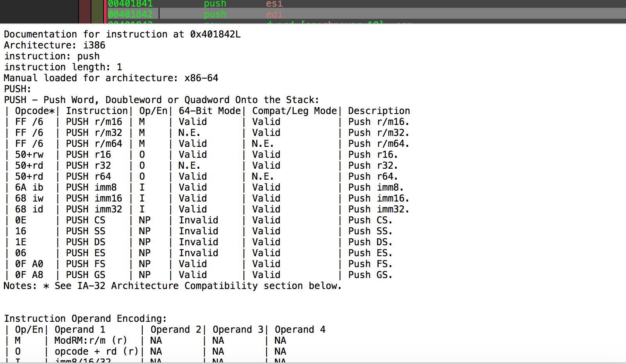Viewport: 626px width, 364px height.
Task: Click 'Manual loaded for architecture: x86-64' line
Action: point(111,78)
